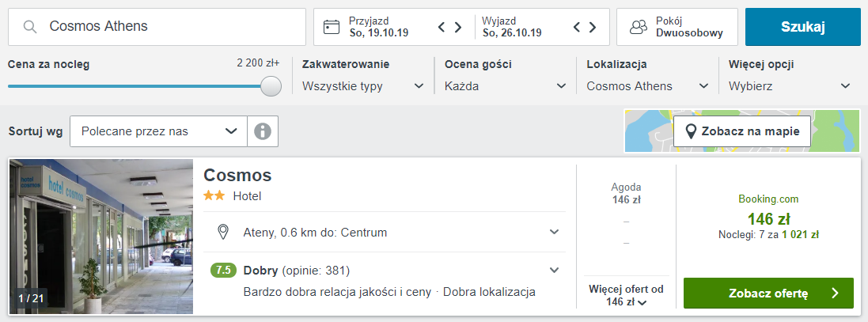
Task: Open the check-in calendar icon
Action: [x=332, y=27]
